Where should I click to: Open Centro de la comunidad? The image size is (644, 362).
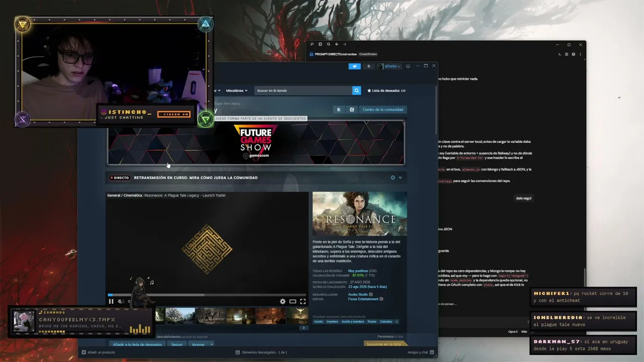click(383, 110)
